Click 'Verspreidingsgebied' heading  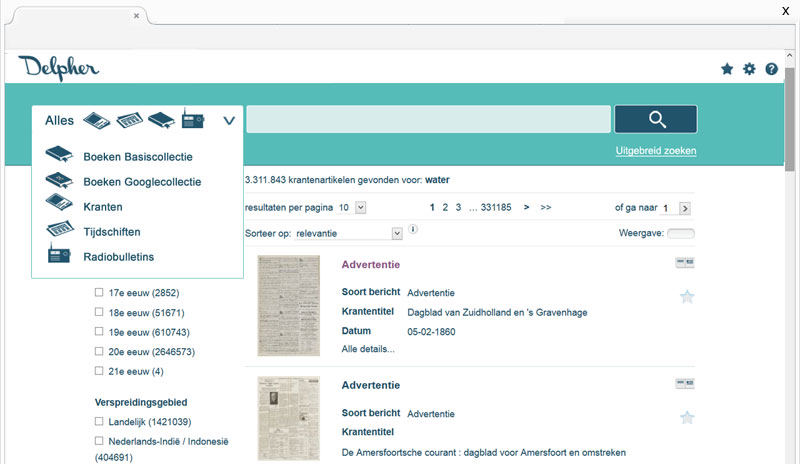click(141, 402)
